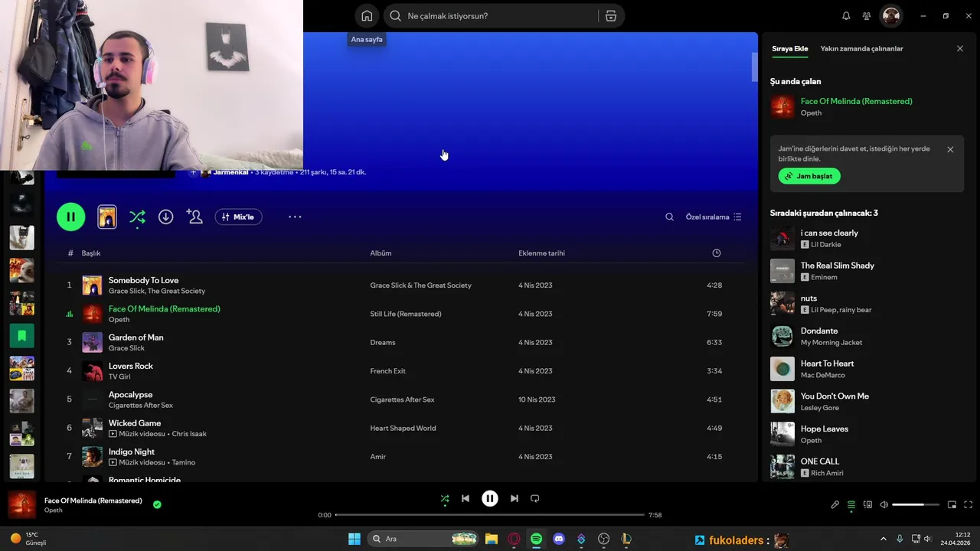
Task: Sort by Eklenme tarihi column header
Action: point(541,253)
